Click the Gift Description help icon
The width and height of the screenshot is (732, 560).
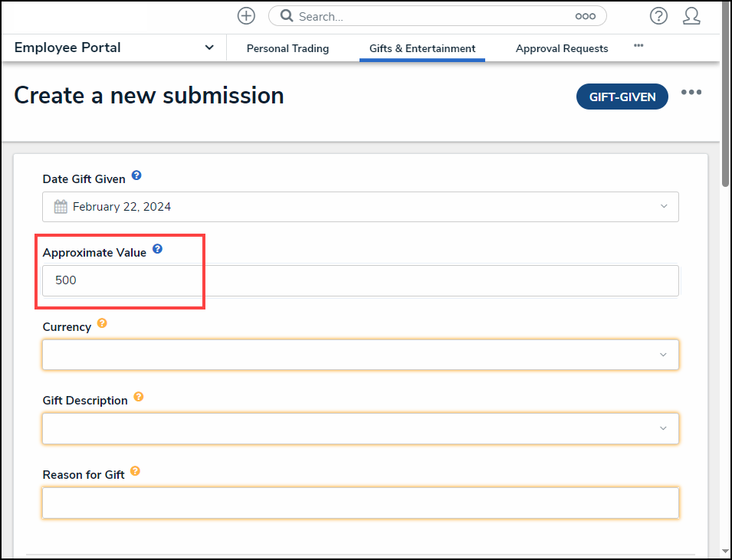pyautogui.click(x=139, y=397)
